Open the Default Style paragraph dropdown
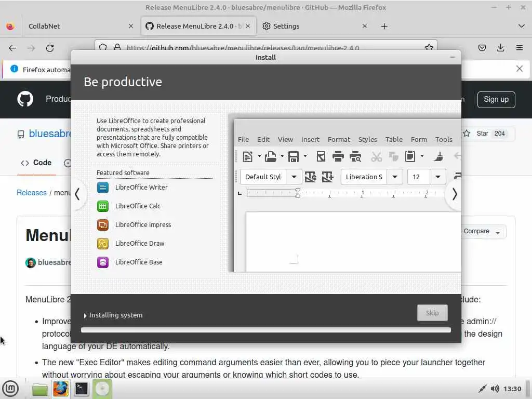 pyautogui.click(x=294, y=177)
